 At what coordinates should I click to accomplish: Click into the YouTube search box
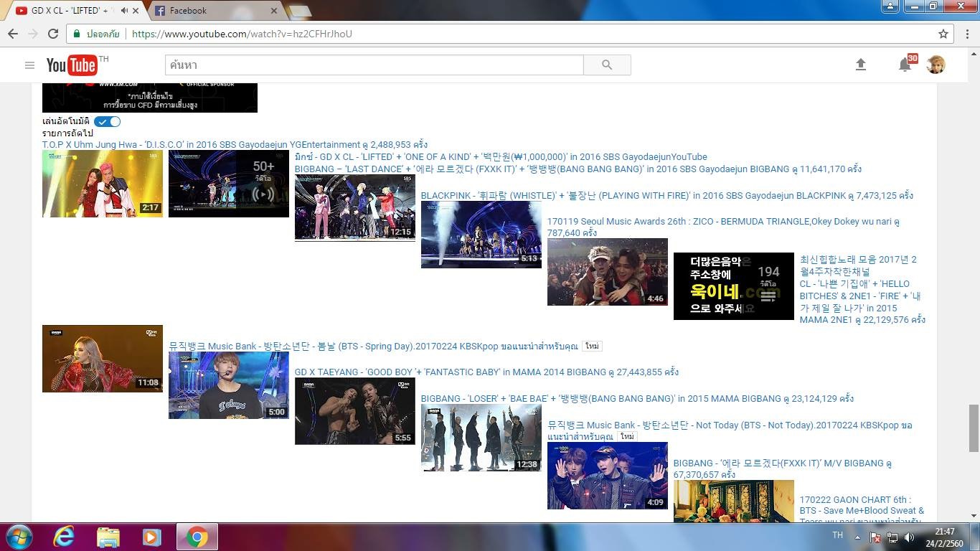coord(374,65)
